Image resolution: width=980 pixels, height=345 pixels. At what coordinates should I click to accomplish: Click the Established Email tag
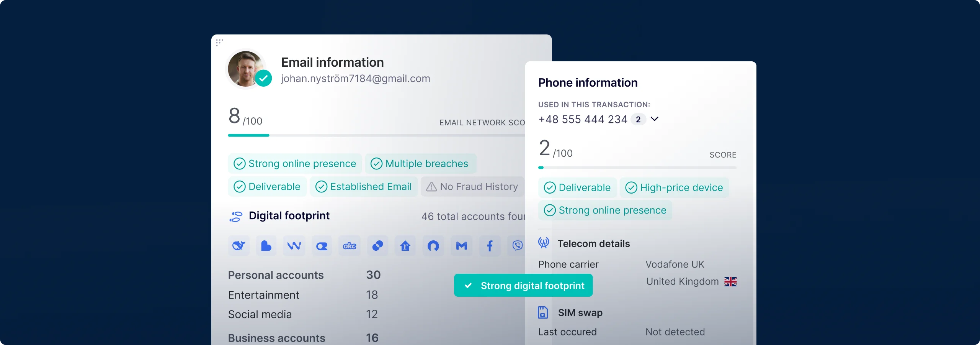tap(364, 187)
